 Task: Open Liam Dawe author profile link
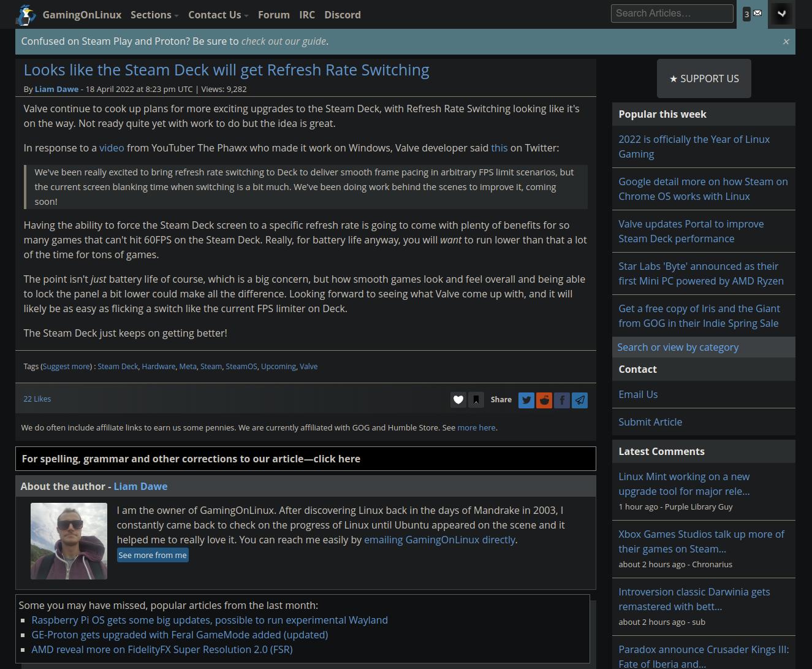[140, 486]
